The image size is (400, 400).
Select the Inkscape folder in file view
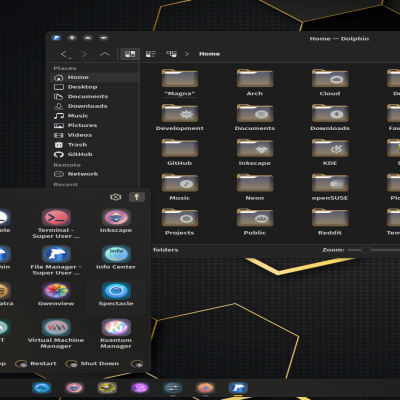point(255,153)
